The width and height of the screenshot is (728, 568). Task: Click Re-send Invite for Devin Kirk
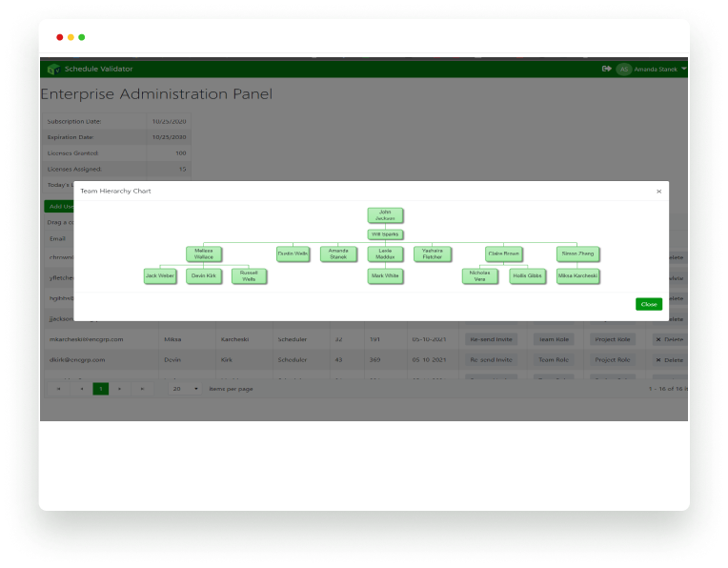(x=491, y=360)
